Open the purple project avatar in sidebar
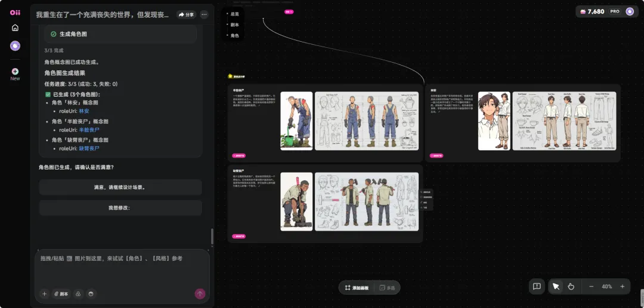The image size is (644, 308). tap(15, 46)
